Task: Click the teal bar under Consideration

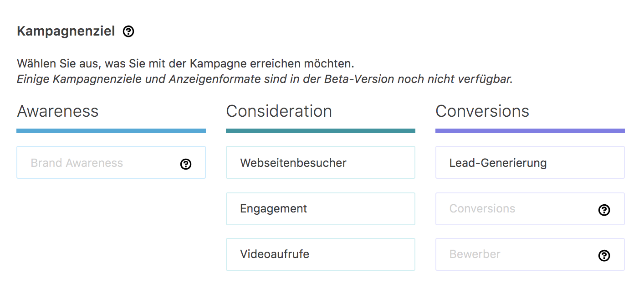Action: (x=321, y=131)
